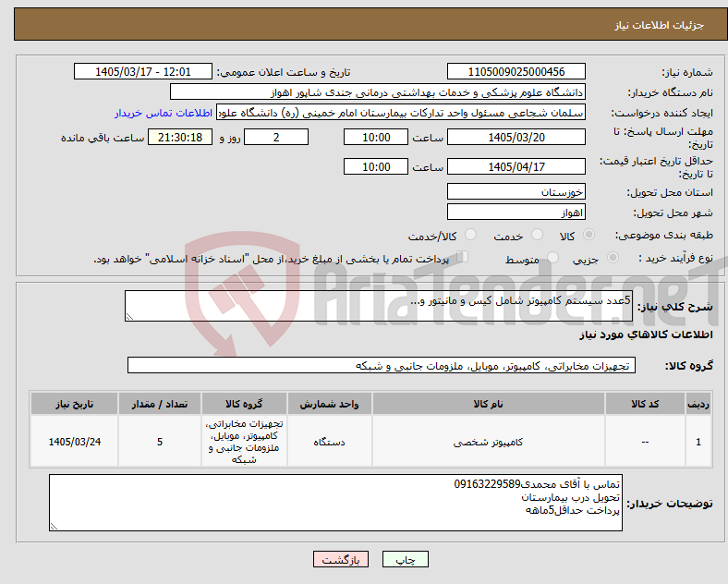Select the خدمت radio button
Screen dimensions: 728x584
coord(537,235)
